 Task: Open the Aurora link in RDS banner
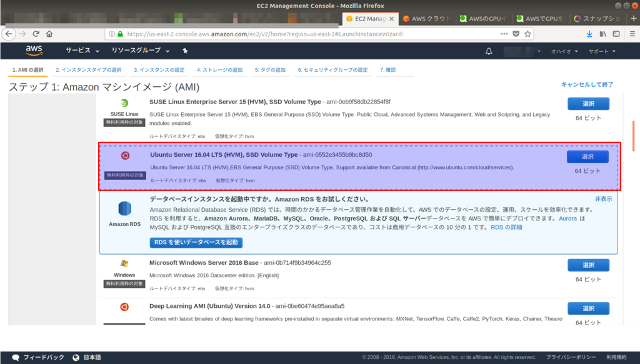[567, 219]
